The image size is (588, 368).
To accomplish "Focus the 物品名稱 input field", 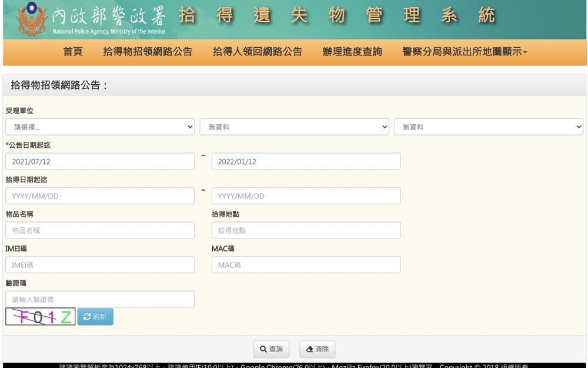I will [100, 230].
